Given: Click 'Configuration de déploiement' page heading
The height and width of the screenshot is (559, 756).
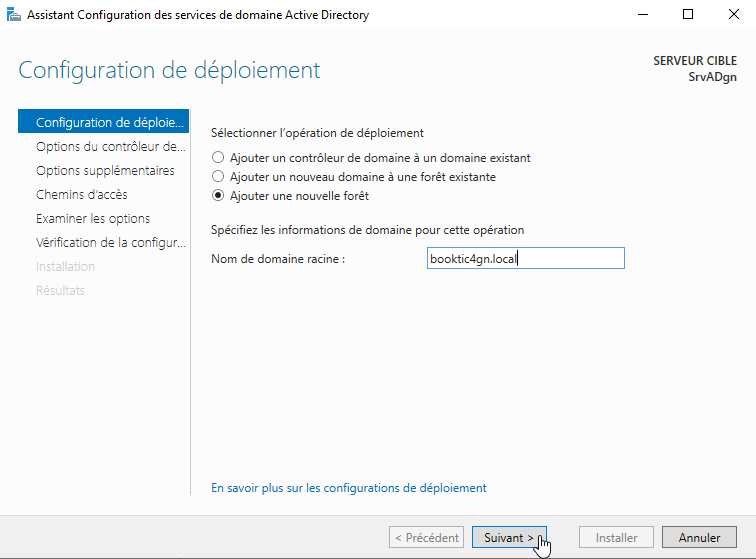Looking at the screenshot, I should [x=169, y=70].
